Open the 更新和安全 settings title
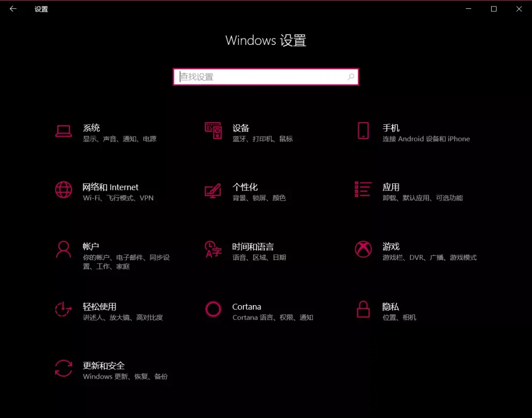This screenshot has height=418, width=532. (x=104, y=366)
